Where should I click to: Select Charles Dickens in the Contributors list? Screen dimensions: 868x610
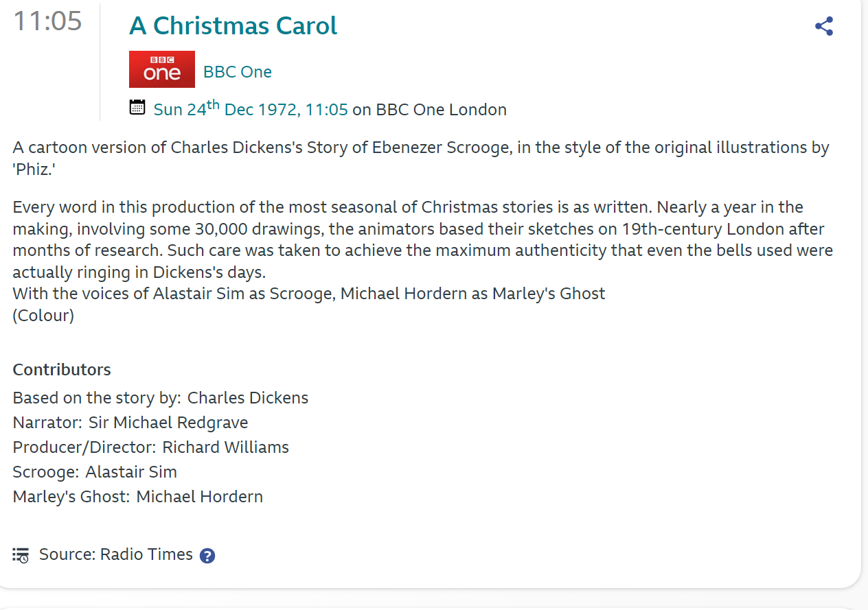pos(248,398)
